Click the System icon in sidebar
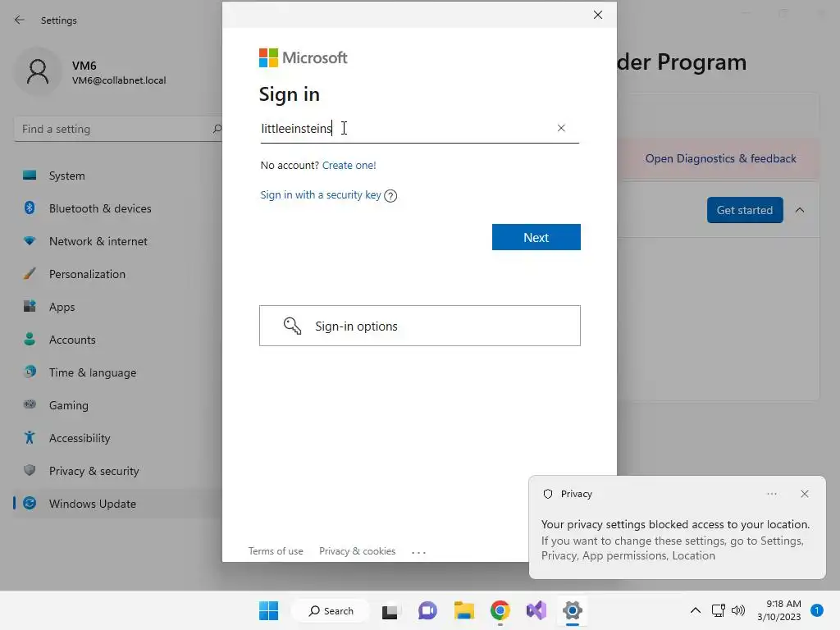Screen dimensions: 840x630 tap(30, 176)
